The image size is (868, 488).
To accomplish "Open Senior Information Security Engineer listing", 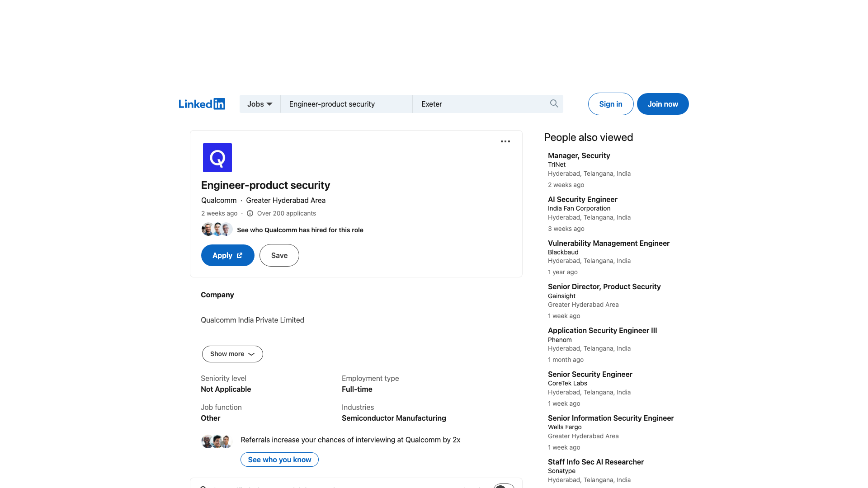I will pyautogui.click(x=611, y=418).
